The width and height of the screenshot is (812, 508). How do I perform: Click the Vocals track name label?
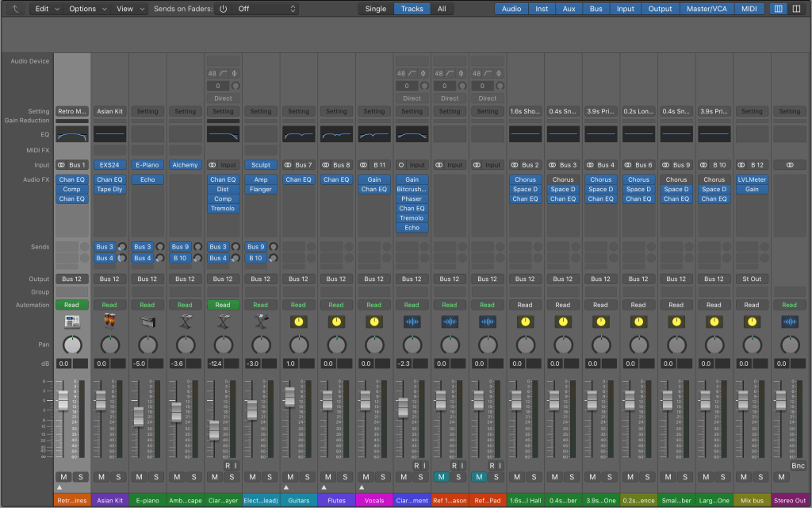tap(373, 500)
